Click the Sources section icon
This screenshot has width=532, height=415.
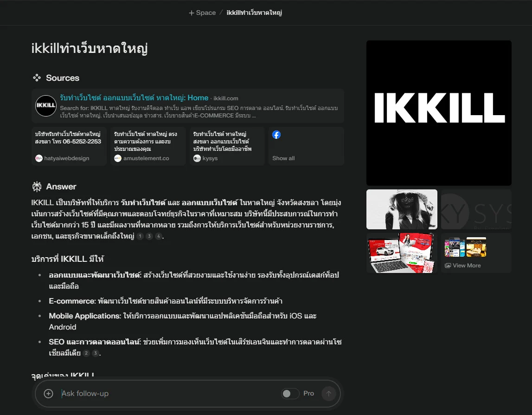click(37, 78)
